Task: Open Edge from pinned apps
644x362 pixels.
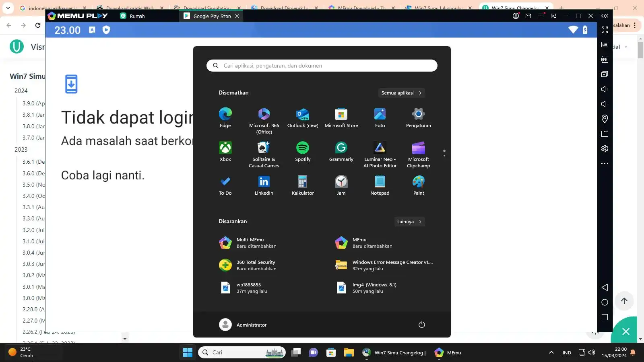Action: pos(225,118)
